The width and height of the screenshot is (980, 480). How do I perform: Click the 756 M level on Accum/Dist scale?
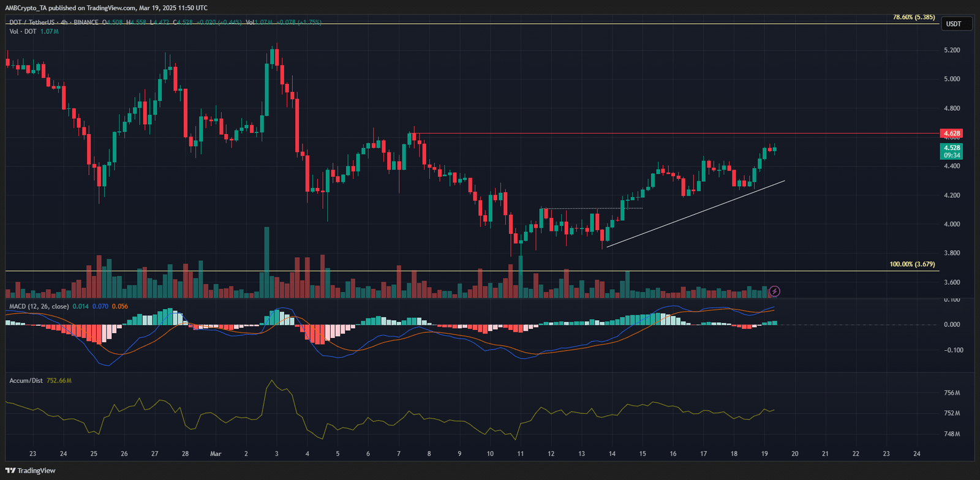click(x=952, y=393)
